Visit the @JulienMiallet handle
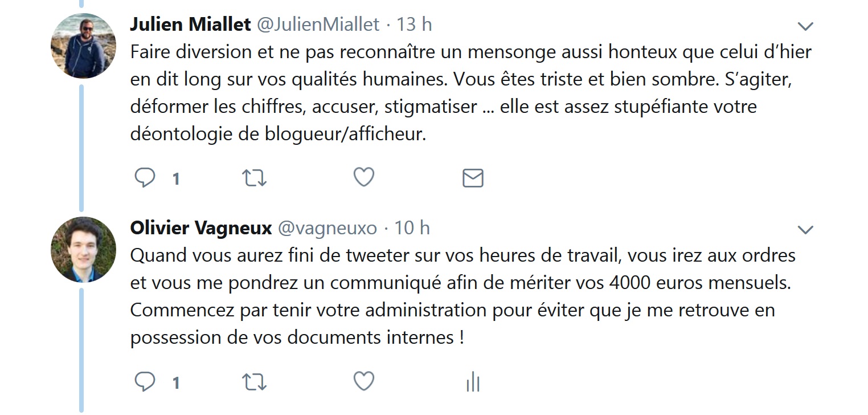 coord(318,25)
